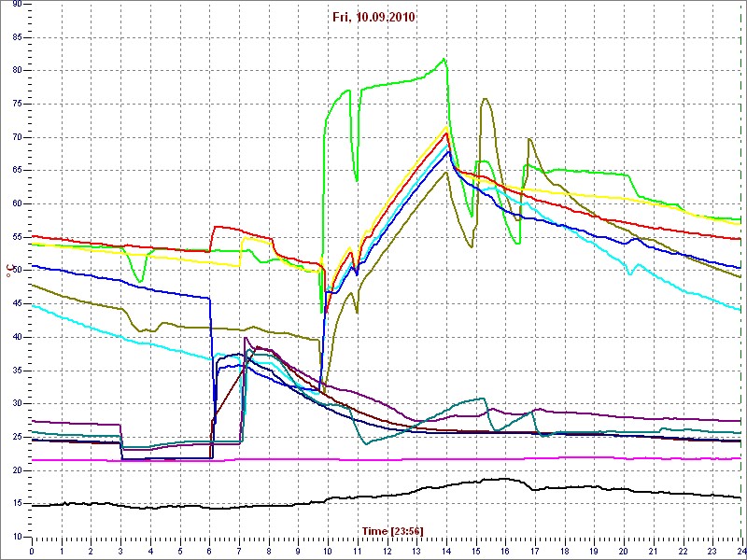Image resolution: width=747 pixels, height=560 pixels.
Task: Click the 50 label on the temperature axis
Action: [x=16, y=271]
